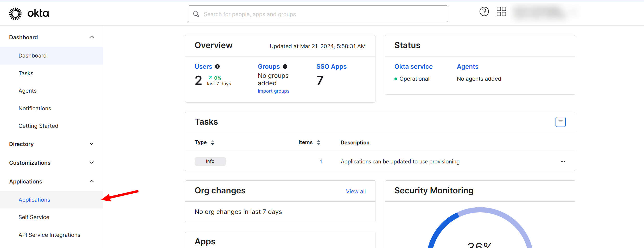The image size is (644, 248).
Task: Open the SSO Apps overview link
Action: point(331,67)
